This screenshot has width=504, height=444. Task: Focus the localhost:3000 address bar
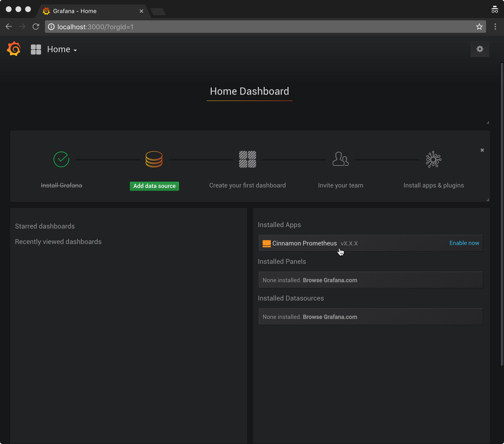click(x=265, y=27)
